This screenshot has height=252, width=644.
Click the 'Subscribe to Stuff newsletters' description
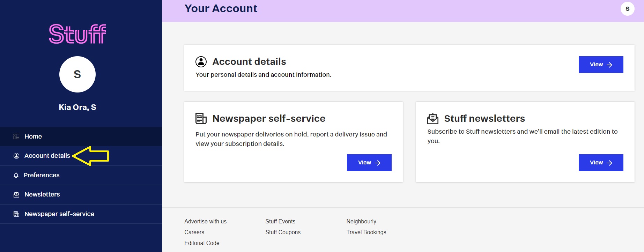coord(523,136)
